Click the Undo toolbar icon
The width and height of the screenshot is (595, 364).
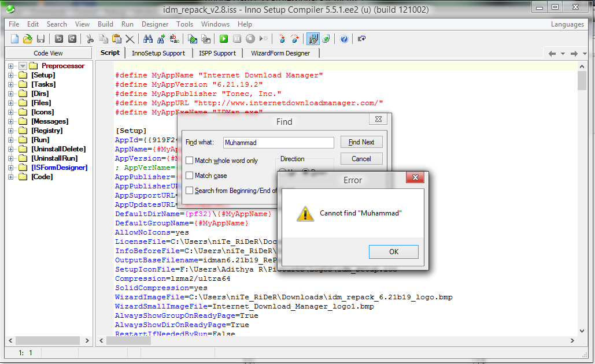[58, 39]
